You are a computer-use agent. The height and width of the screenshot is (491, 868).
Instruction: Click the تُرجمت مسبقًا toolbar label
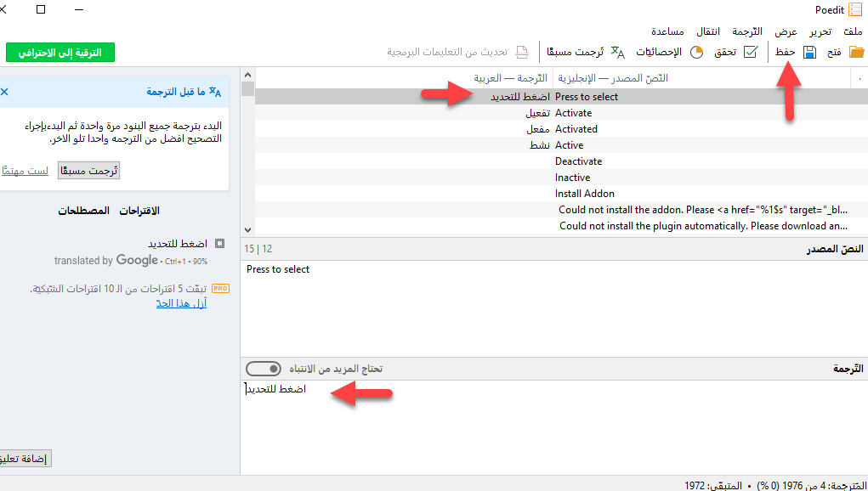point(576,52)
